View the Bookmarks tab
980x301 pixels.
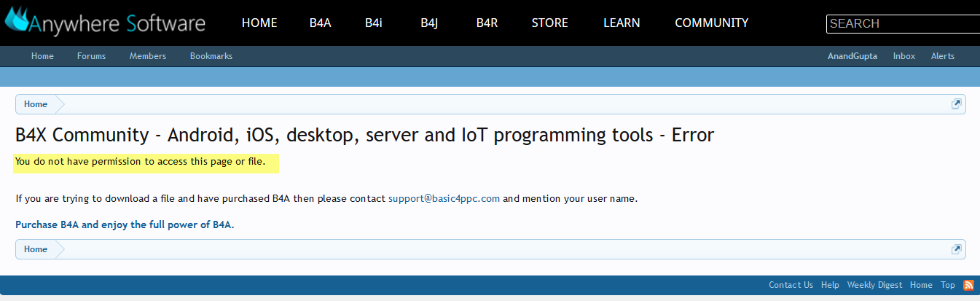click(211, 56)
